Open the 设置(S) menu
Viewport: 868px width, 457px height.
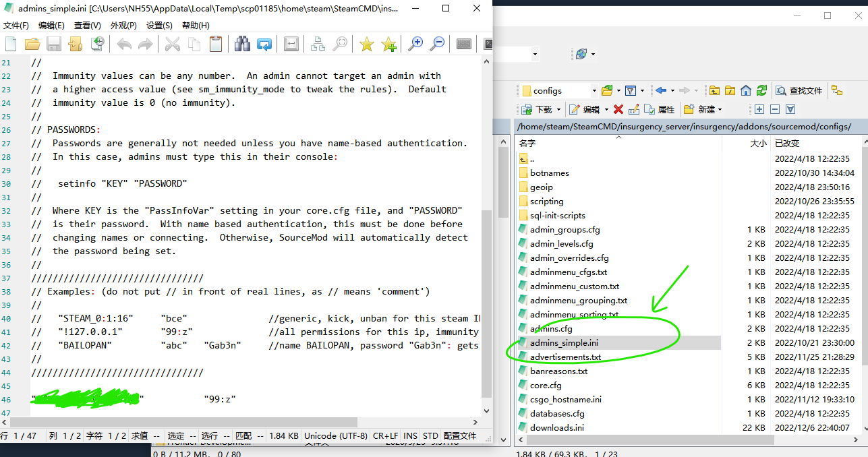coord(160,26)
